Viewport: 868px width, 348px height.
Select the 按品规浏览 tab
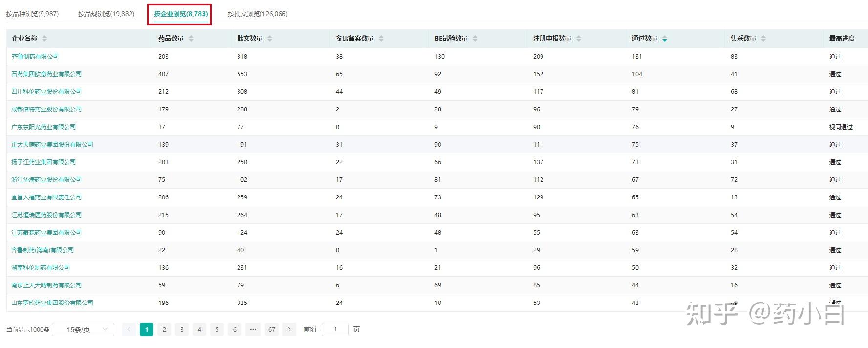[106, 14]
